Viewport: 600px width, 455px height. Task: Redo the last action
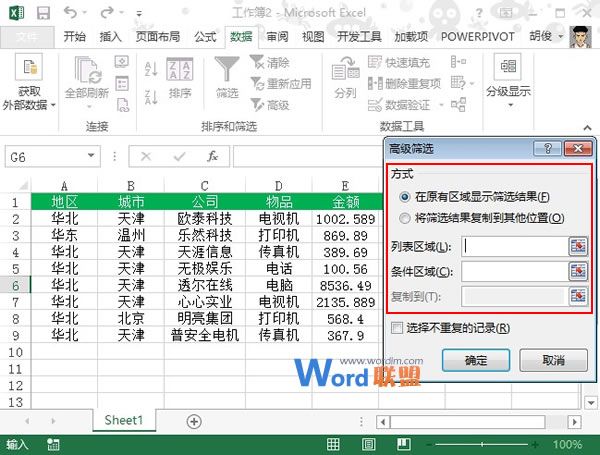(x=107, y=13)
